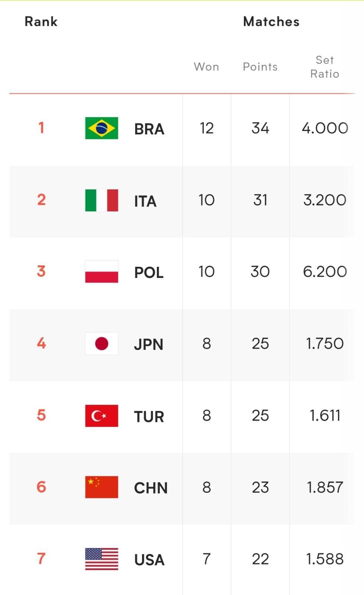Select the CHN team entry

click(151, 488)
